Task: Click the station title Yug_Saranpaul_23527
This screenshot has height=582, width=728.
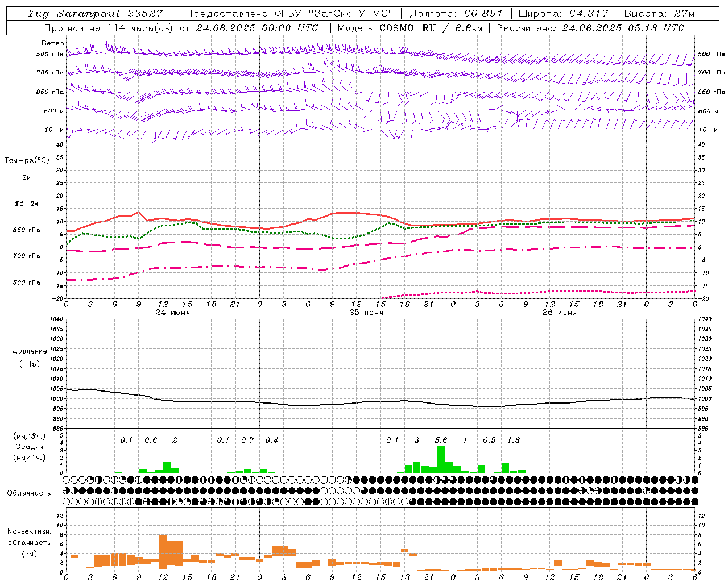Action: [95, 14]
